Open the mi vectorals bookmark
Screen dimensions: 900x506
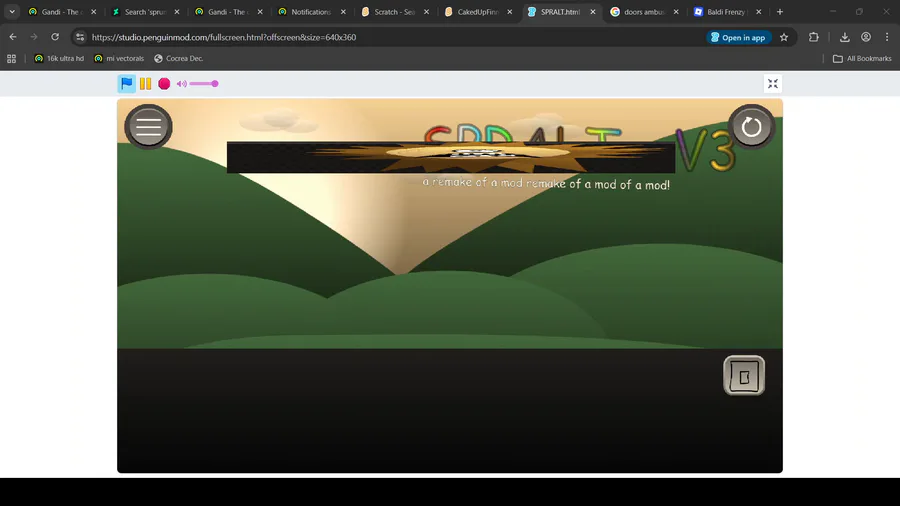(x=119, y=59)
